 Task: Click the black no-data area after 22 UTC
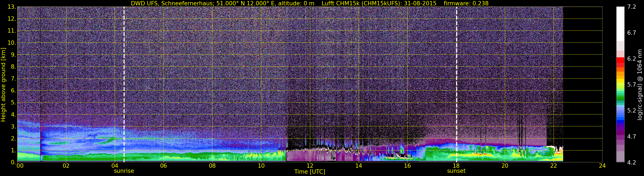582,84
